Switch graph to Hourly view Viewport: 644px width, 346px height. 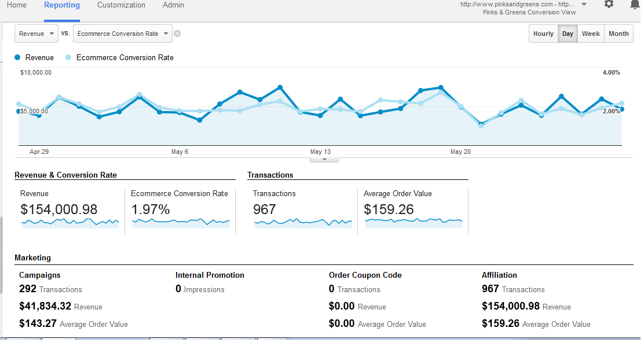[543, 34]
